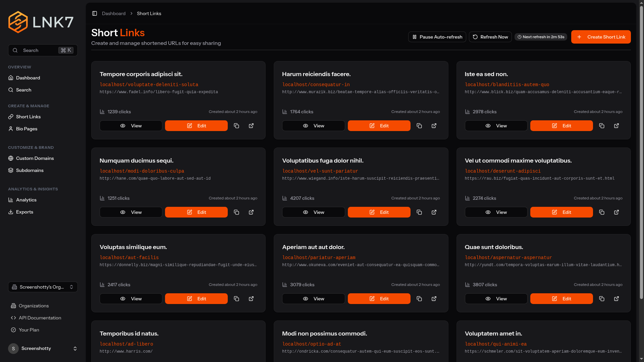Pause Auto-refresh toggle button
Screen dimensions: 644x362
click(437, 37)
